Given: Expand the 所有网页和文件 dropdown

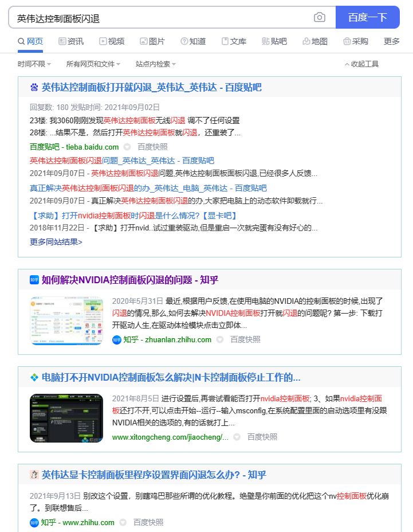Looking at the screenshot, I should tap(93, 64).
